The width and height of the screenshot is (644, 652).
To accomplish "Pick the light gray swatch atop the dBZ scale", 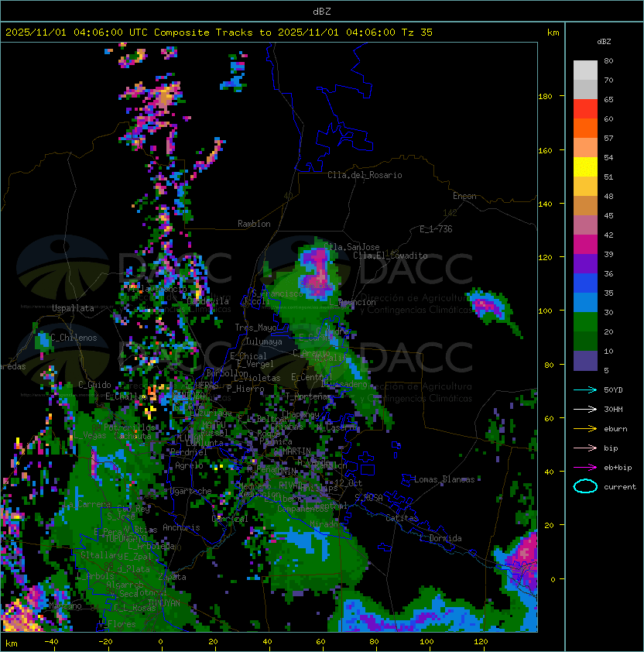I will point(585,70).
